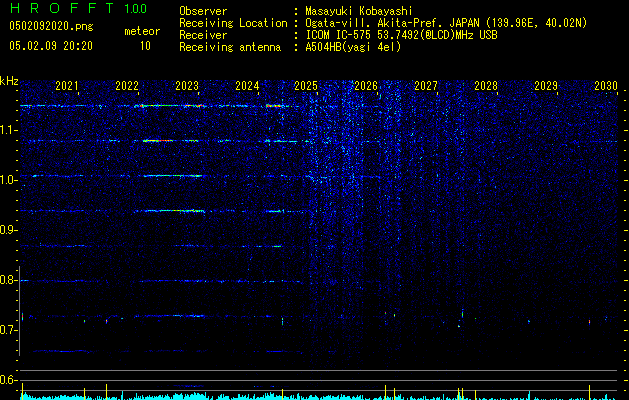Click the kHz axis unit label
629x400 pixels.
click(x=9, y=81)
